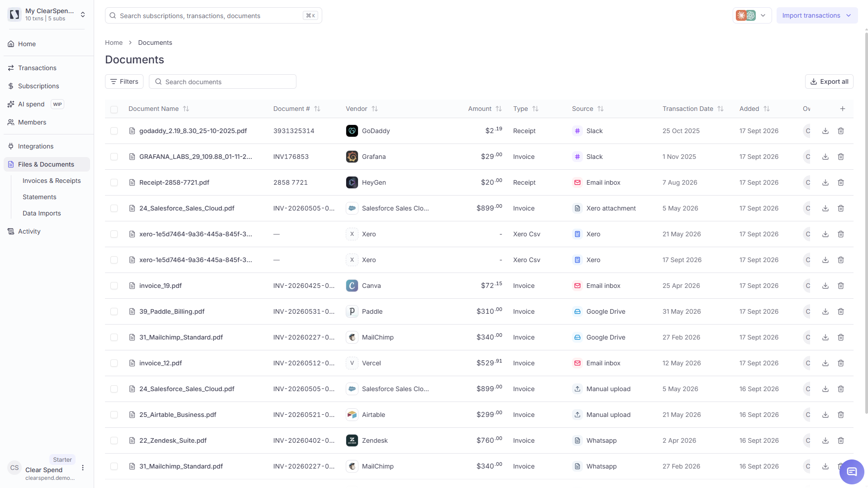This screenshot has height=488, width=868.
Task: Delete invoice_12.pdf from Vercel
Action: (x=841, y=363)
